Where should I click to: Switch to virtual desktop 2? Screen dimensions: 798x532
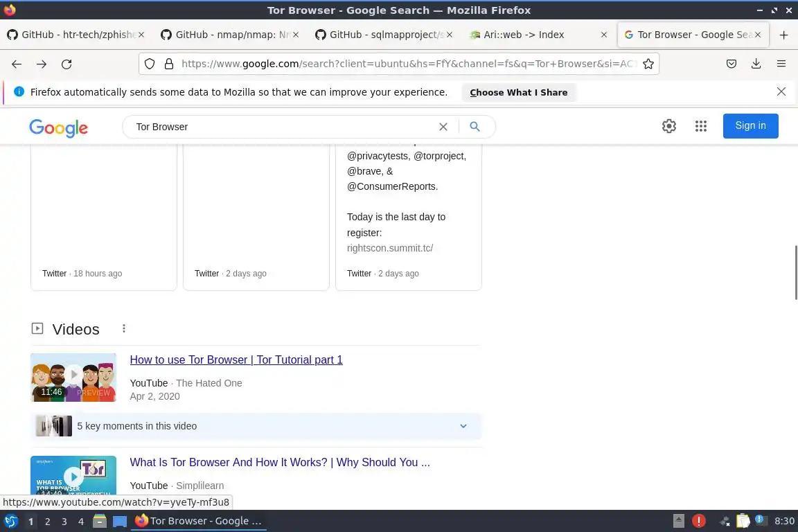[x=47, y=522]
